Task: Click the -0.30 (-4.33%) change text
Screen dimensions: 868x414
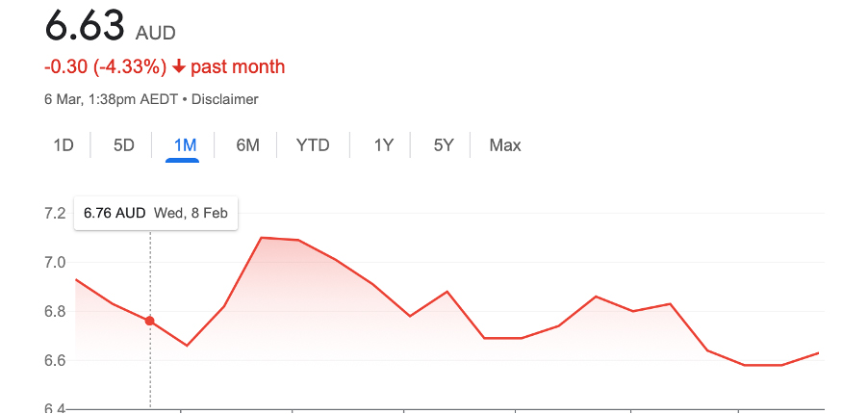Action: (x=105, y=66)
